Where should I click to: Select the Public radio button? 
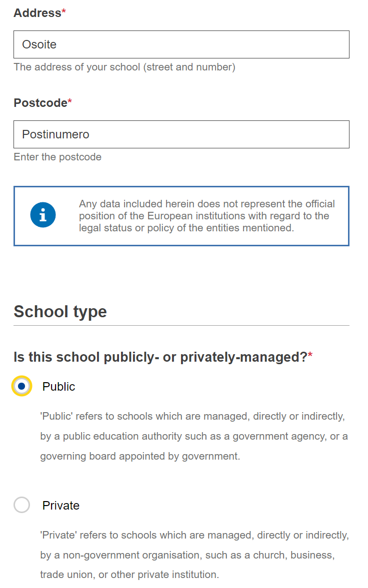[22, 386]
